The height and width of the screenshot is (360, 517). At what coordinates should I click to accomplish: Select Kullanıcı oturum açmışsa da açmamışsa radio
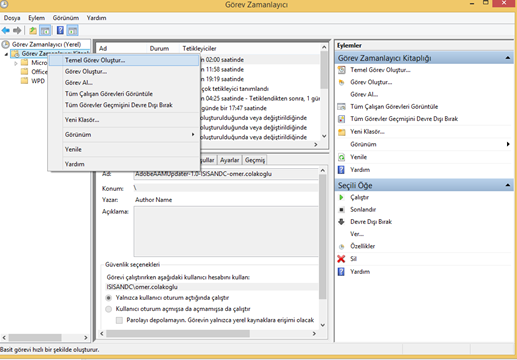(x=109, y=309)
